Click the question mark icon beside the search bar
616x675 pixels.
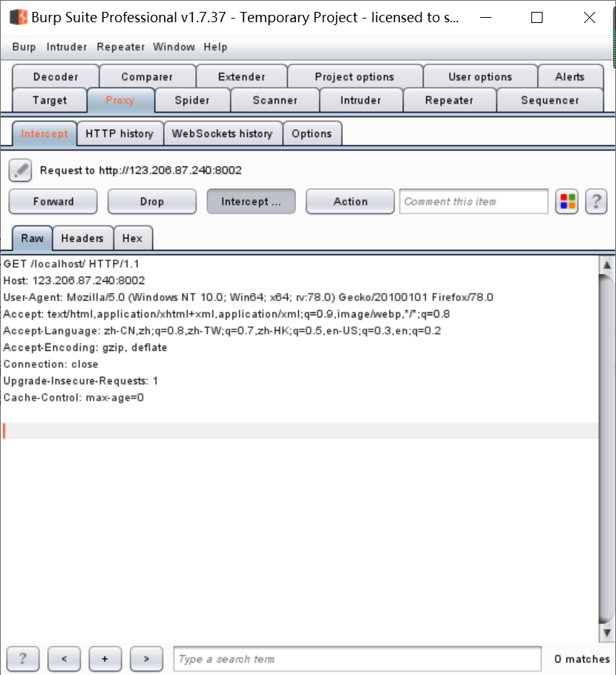(x=22, y=659)
